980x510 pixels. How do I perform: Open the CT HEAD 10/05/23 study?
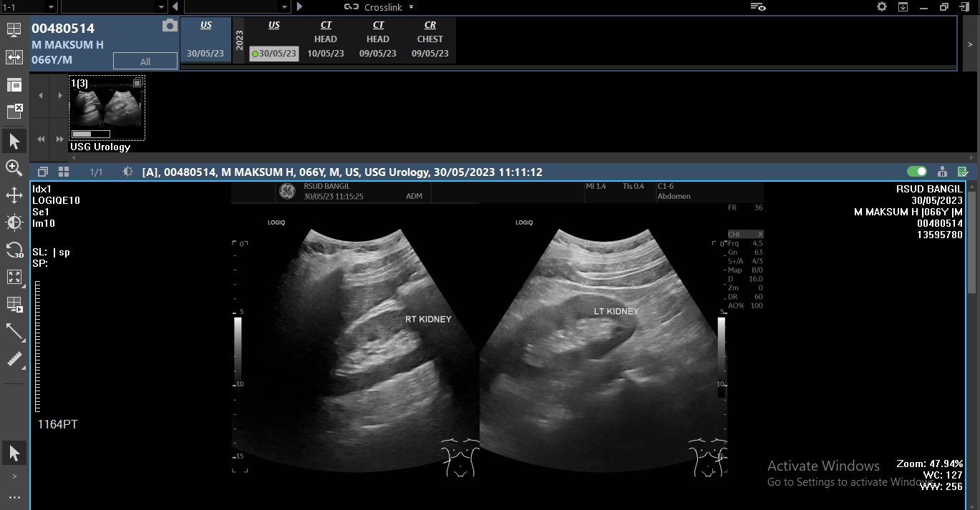pos(326,39)
